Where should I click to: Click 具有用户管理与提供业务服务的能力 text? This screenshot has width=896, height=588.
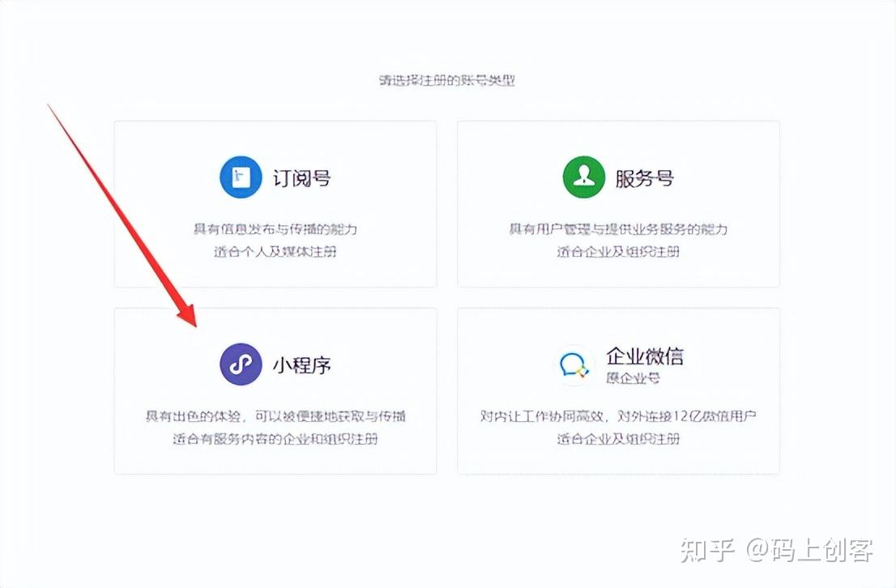(x=618, y=229)
